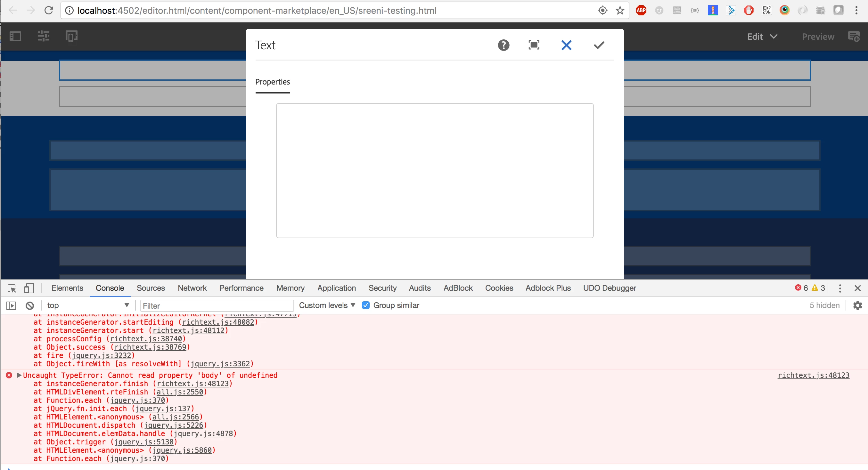Image resolution: width=868 pixels, height=470 pixels.
Task: Open the page information settings icon
Action: (44, 36)
